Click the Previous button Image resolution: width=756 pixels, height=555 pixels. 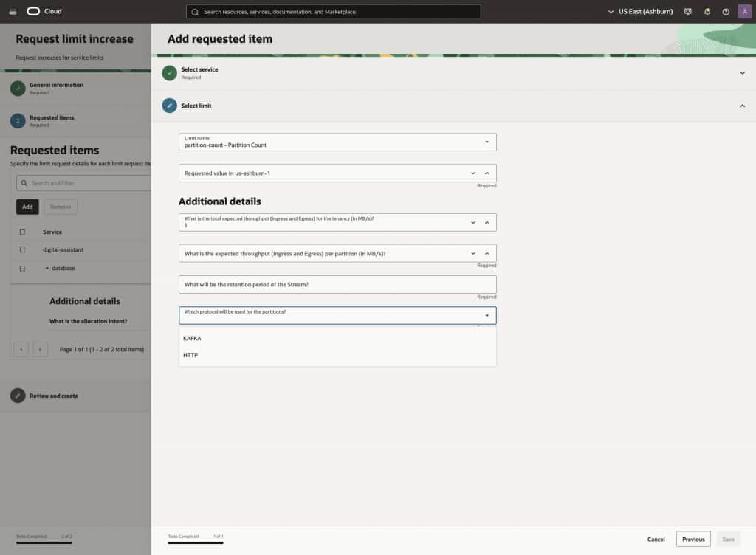[693, 539]
